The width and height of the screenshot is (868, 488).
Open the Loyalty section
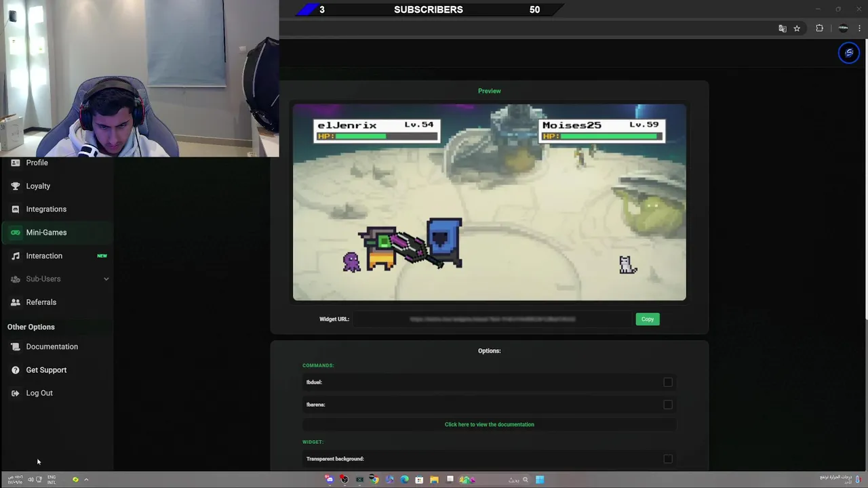[38, 186]
